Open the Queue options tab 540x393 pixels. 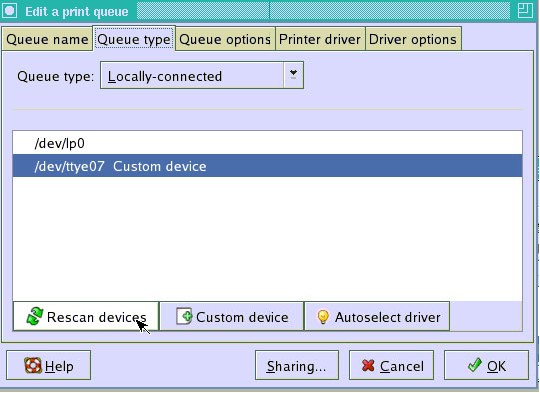click(225, 39)
